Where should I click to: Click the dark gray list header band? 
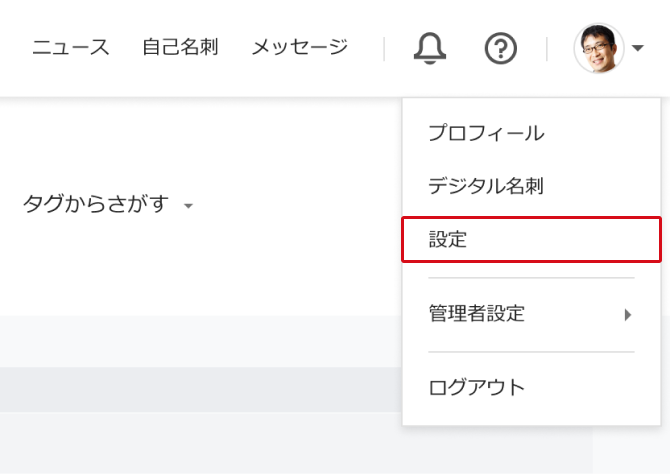point(200,389)
